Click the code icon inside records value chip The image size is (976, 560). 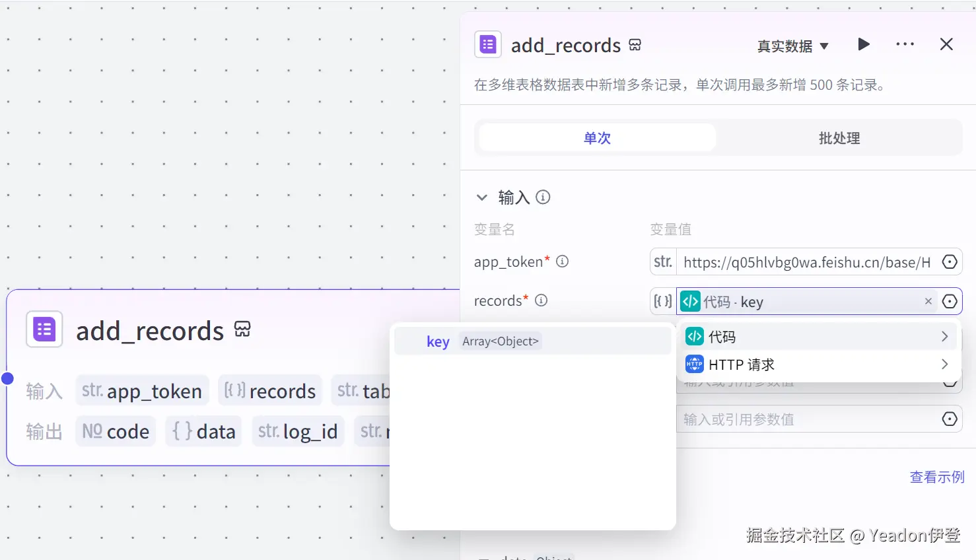[x=690, y=301]
